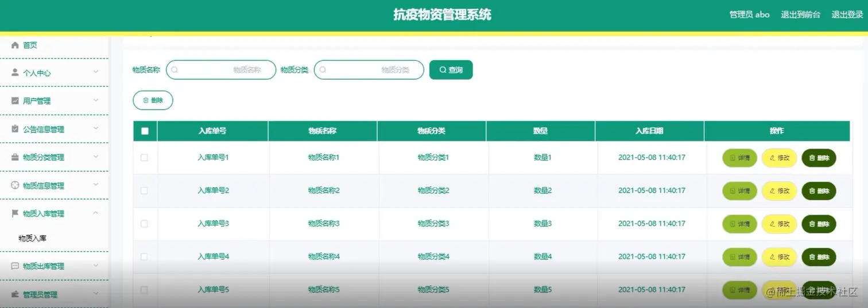This screenshot has width=868, height=308.
Task: Open 公告信息管理 menu label
Action: tap(44, 130)
